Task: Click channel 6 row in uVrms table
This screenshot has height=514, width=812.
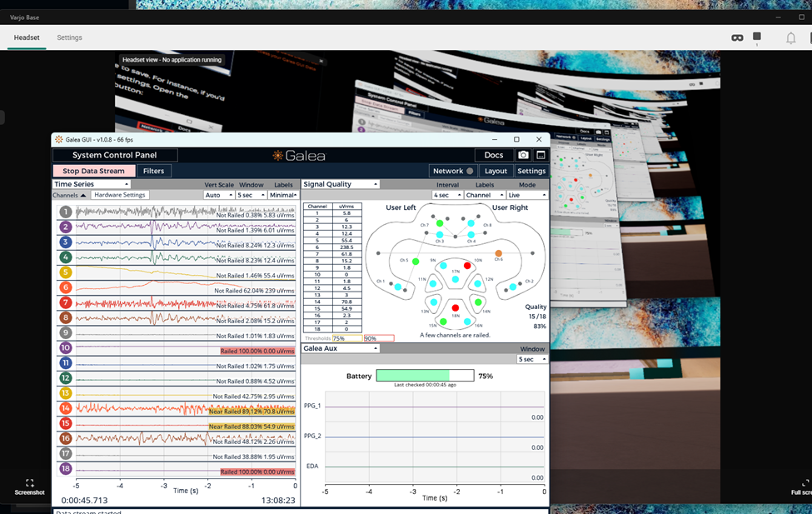Action: coord(332,247)
